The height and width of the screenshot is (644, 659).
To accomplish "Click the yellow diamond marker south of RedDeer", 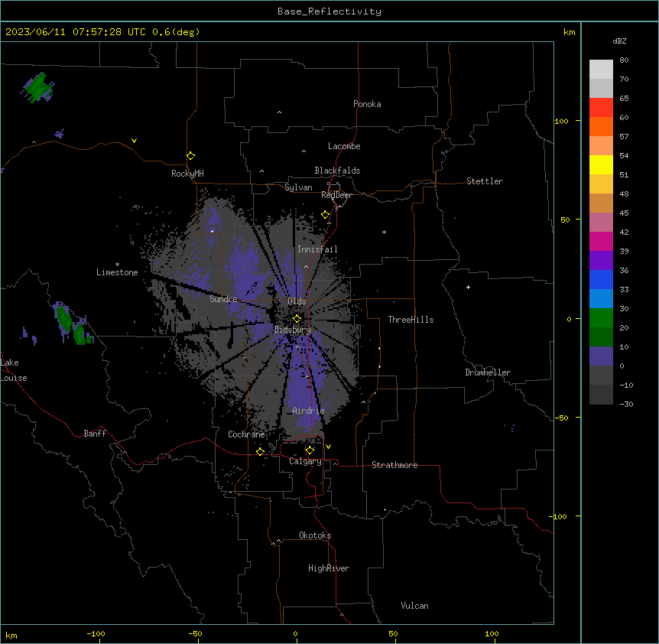I will (326, 215).
